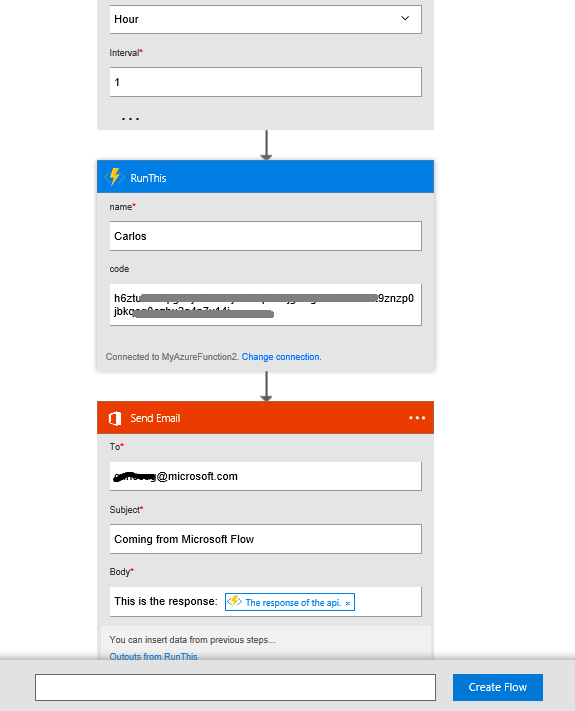Select the RunThis action header bar
Screen dimensions: 575x711
pyautogui.click(x=265, y=176)
